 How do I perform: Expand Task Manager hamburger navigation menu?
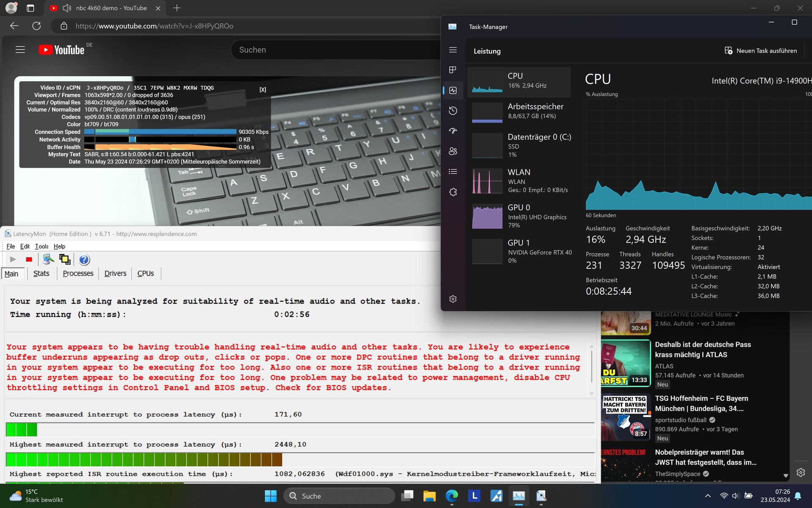tap(453, 50)
